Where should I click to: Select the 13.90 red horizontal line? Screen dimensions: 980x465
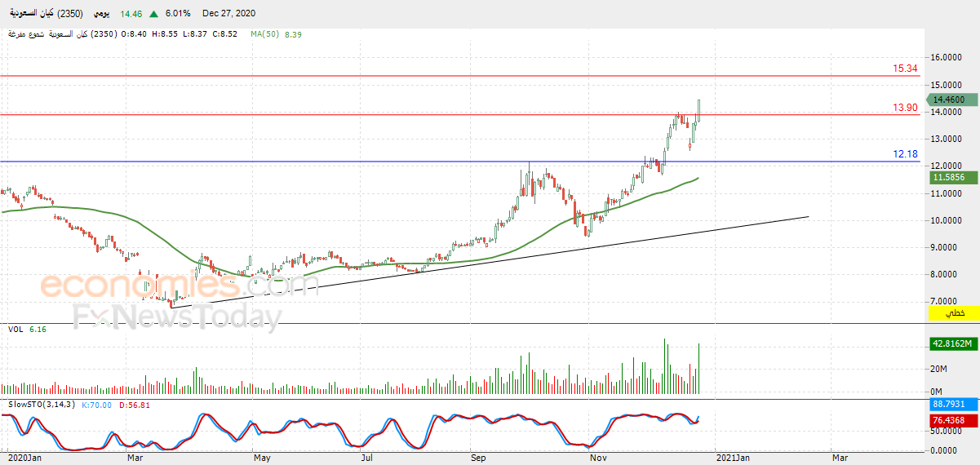pyautogui.click(x=459, y=114)
